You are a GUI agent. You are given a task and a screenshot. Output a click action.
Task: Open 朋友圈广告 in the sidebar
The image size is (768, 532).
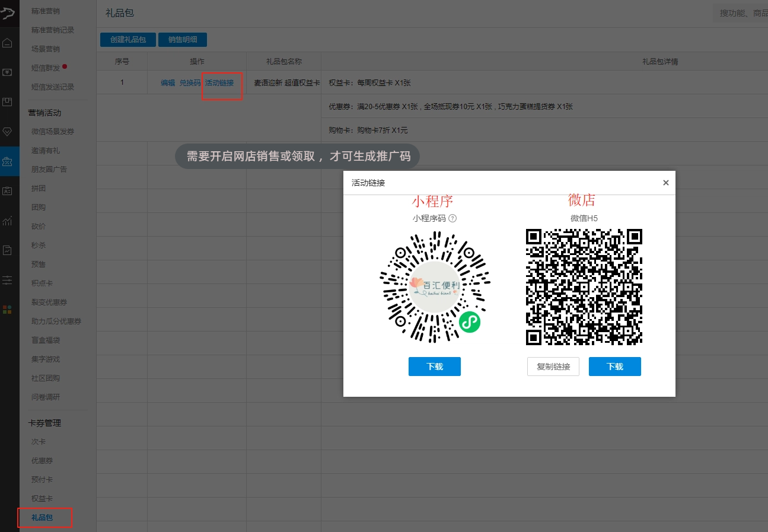pos(49,169)
